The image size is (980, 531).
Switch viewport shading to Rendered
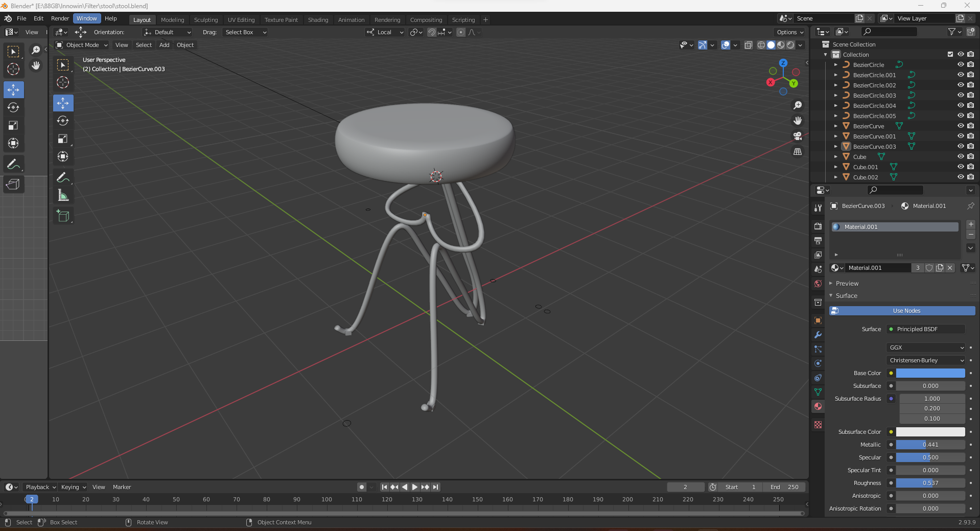click(790, 45)
